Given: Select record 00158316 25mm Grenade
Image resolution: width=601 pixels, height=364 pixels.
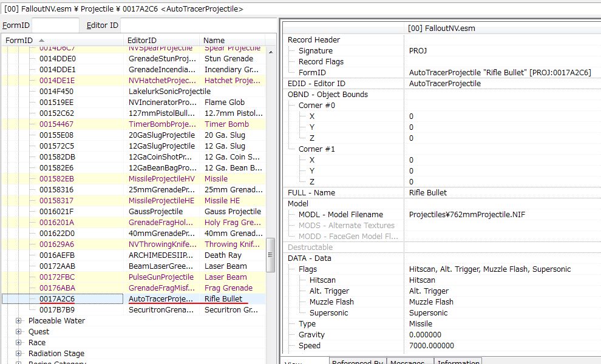Looking at the screenshot, I should pyautogui.click(x=134, y=190).
